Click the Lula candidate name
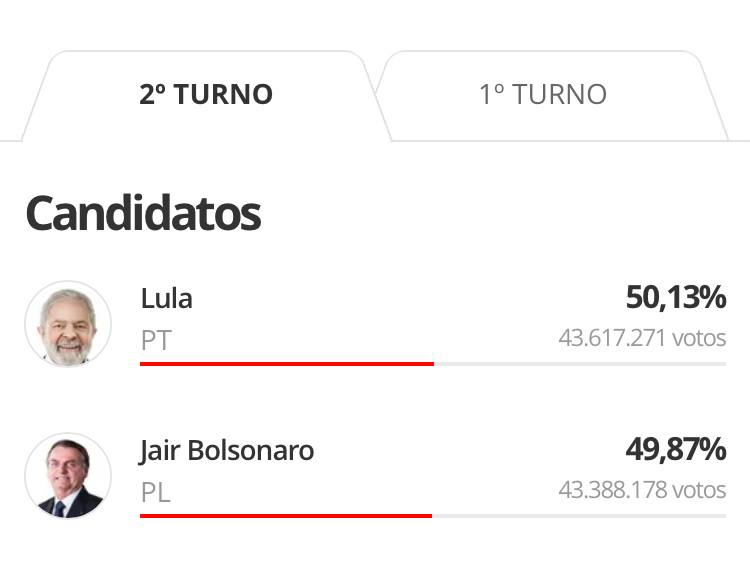The height and width of the screenshot is (571, 750). (166, 299)
